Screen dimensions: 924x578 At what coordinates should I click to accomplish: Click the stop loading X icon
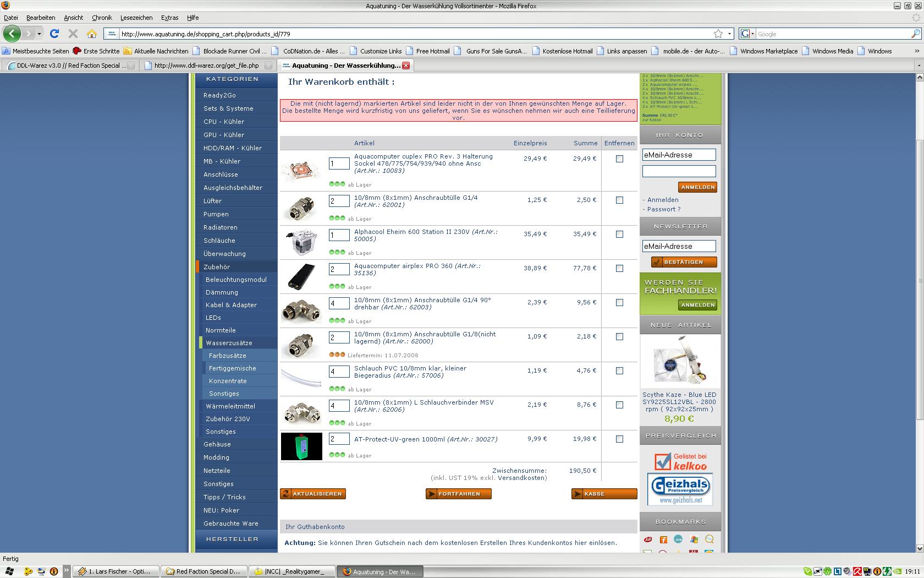click(x=73, y=34)
